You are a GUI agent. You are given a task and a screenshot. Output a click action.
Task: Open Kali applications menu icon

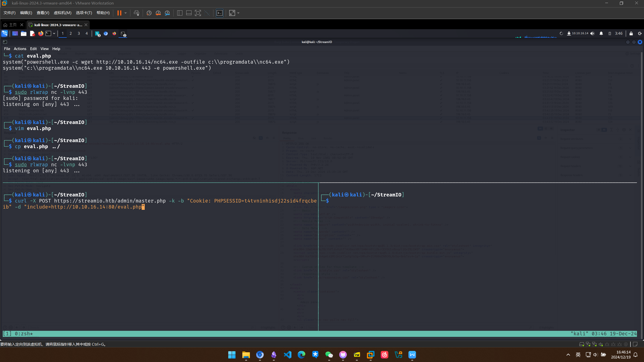coord(5,33)
